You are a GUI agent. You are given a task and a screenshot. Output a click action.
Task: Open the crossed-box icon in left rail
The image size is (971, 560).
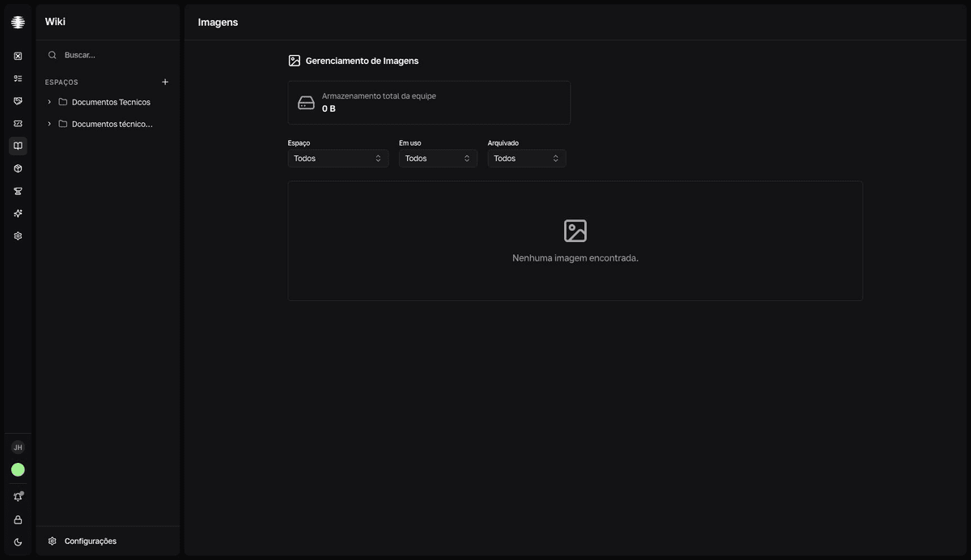click(x=18, y=56)
